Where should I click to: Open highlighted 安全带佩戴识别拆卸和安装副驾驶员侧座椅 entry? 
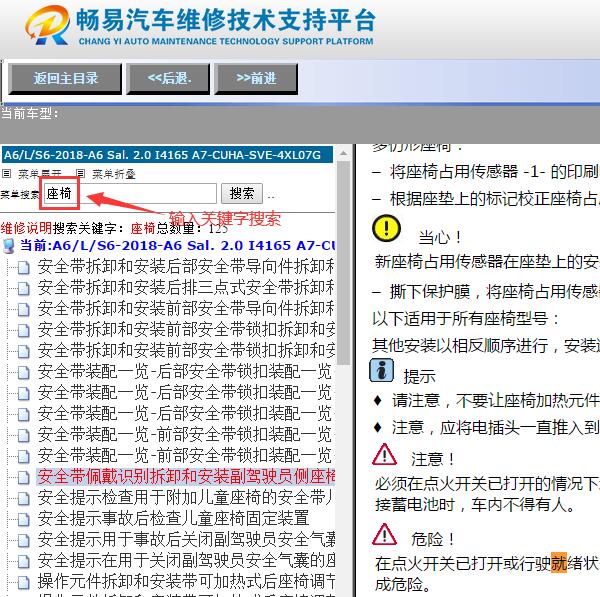point(186,476)
